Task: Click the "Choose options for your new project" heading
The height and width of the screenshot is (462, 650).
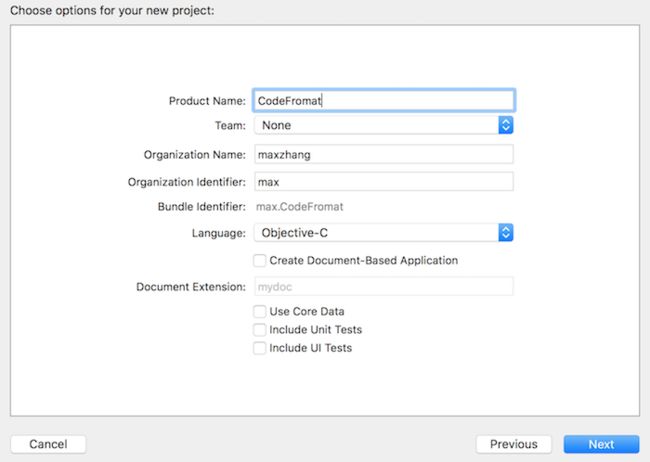Action: point(112,10)
